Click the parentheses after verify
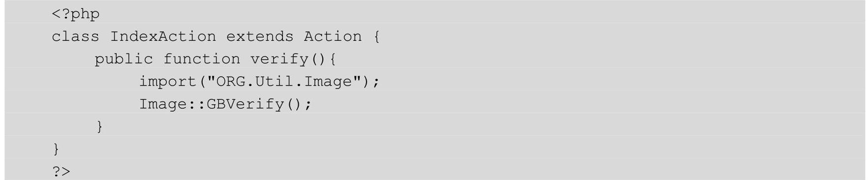Viewport: 868px width, 180px height. coord(318,60)
